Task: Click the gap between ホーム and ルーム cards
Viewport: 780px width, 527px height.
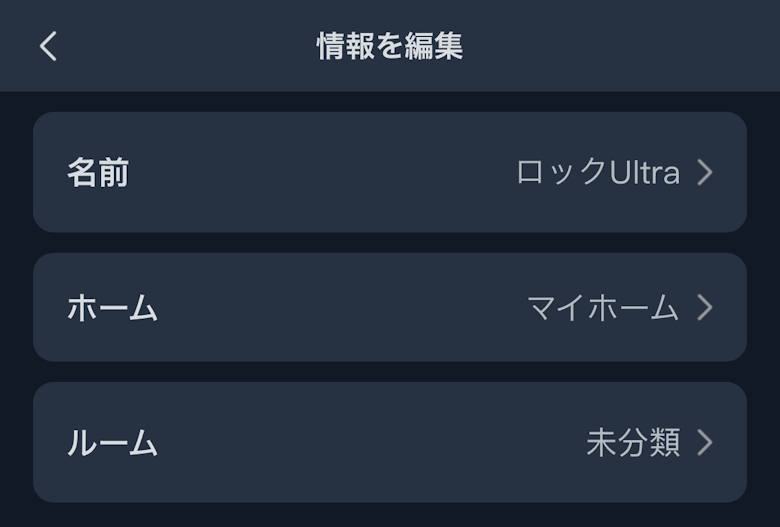Action: click(x=390, y=372)
